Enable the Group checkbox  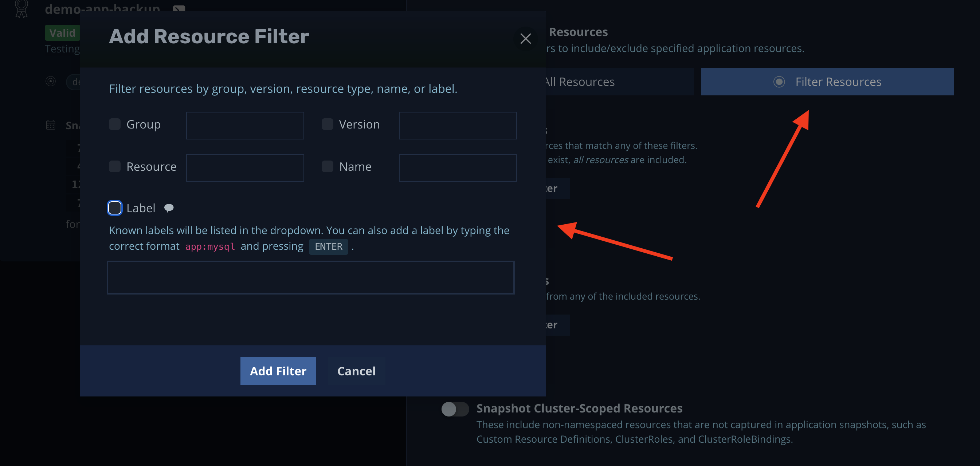pos(114,124)
